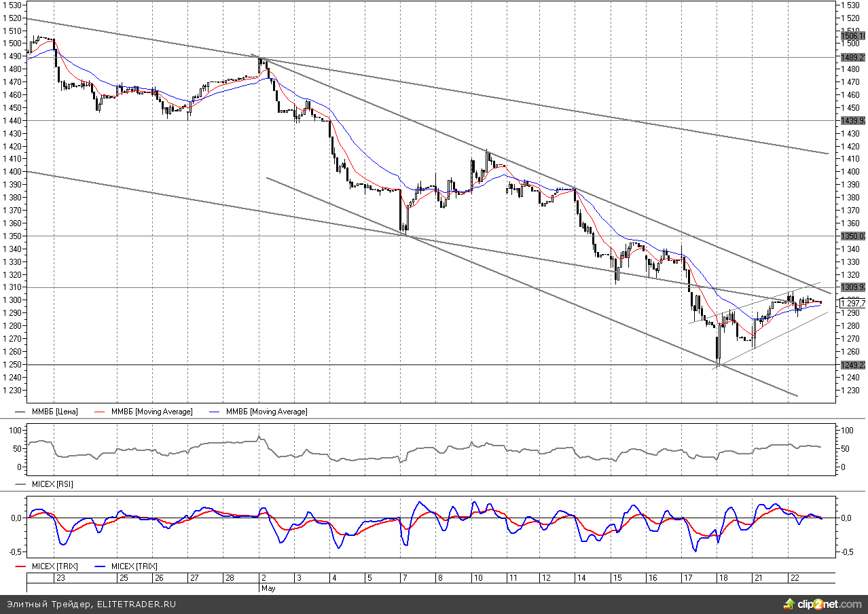
Task: Select date 23 on the time axis
Action: coord(60,578)
